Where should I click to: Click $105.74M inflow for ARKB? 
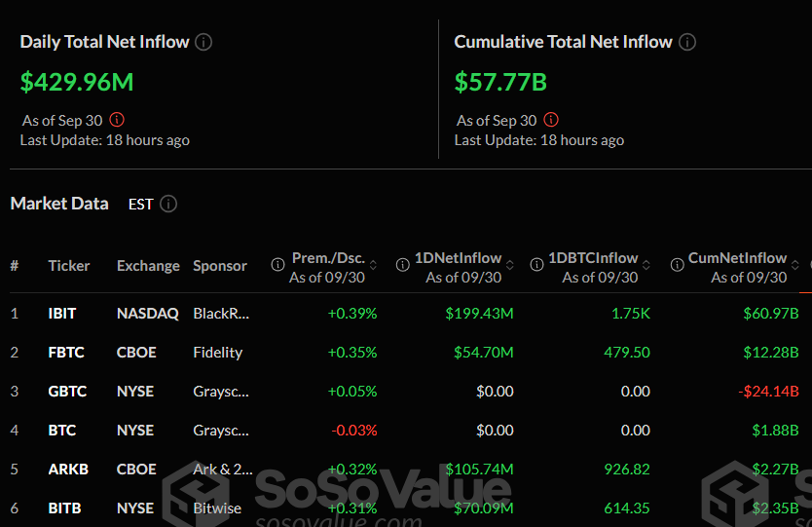480,469
